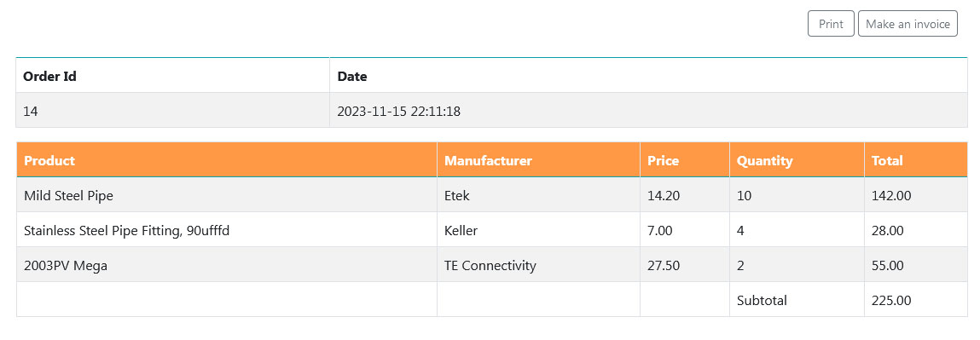Click the Etek manufacturer cell
Image resolution: width=980 pixels, height=340 pixels.
click(538, 195)
